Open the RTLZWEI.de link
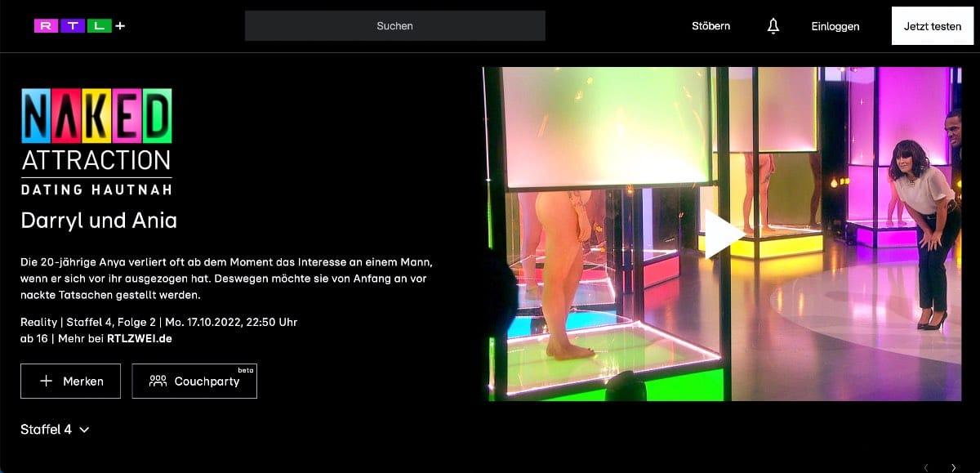 pos(140,338)
